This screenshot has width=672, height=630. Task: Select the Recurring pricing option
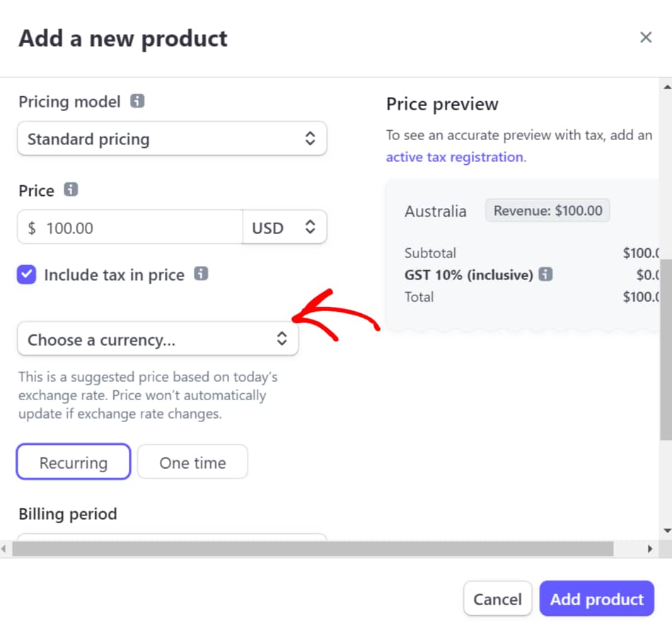pos(74,463)
